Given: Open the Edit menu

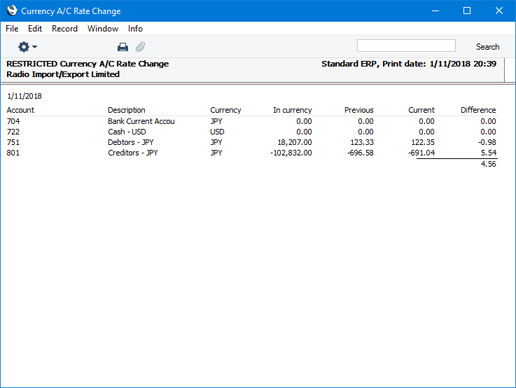Looking at the screenshot, I should click(x=35, y=29).
